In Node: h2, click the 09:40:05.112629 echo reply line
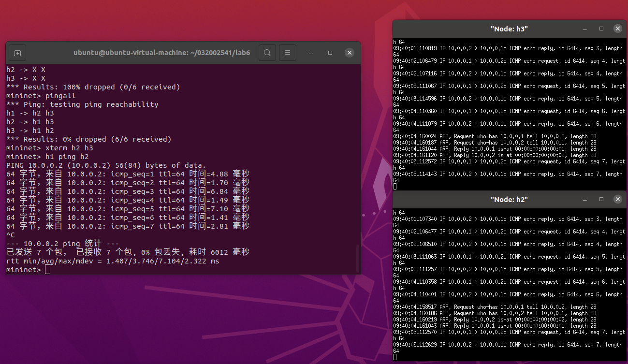The width and height of the screenshot is (628, 364). (x=508, y=345)
